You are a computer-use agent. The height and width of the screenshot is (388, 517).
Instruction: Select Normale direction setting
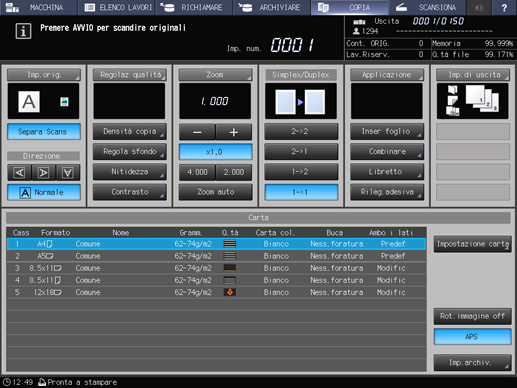[44, 192]
